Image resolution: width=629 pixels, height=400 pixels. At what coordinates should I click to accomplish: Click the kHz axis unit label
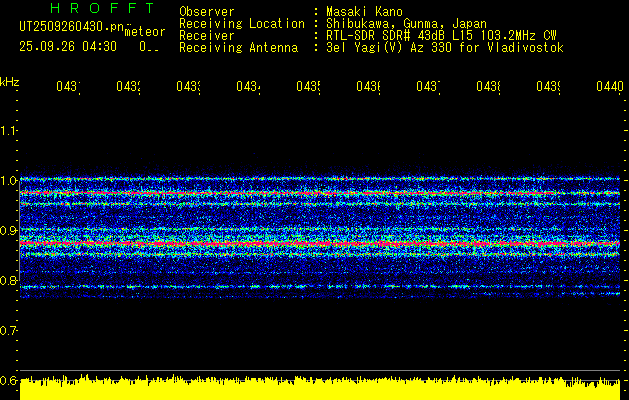10,81
